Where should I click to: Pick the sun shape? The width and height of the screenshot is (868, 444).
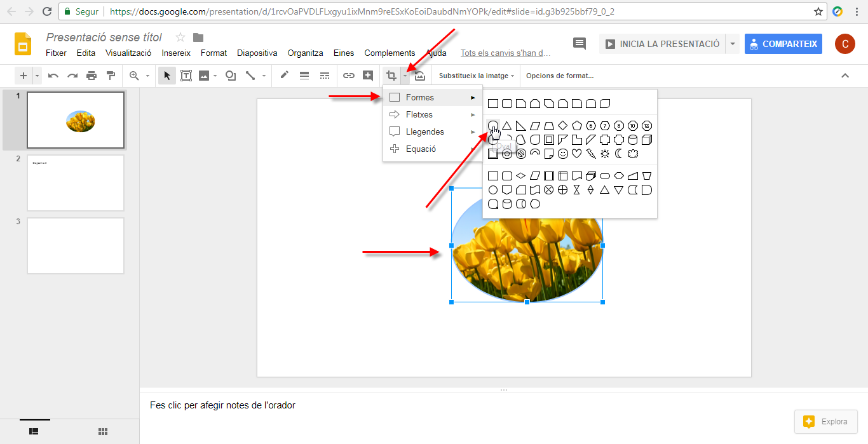pos(605,154)
